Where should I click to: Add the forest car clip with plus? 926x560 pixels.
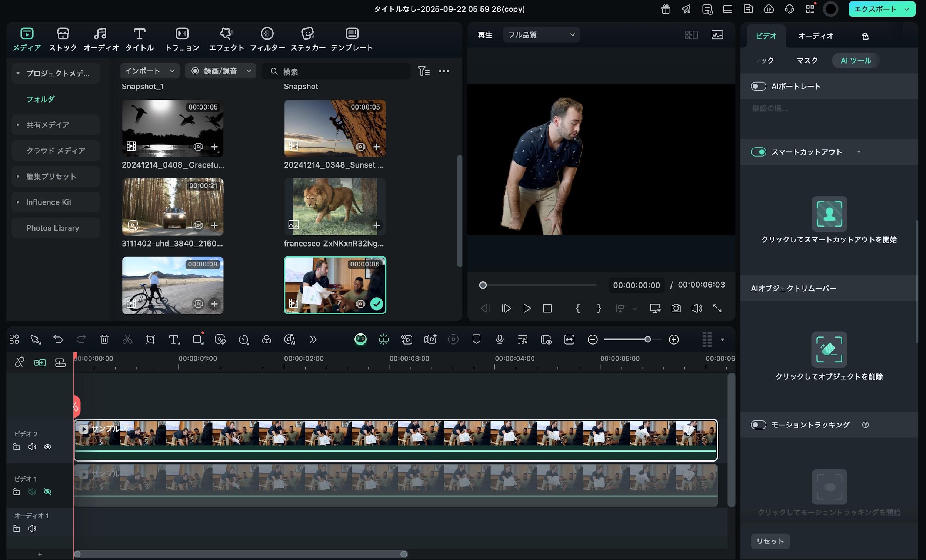[x=214, y=225]
